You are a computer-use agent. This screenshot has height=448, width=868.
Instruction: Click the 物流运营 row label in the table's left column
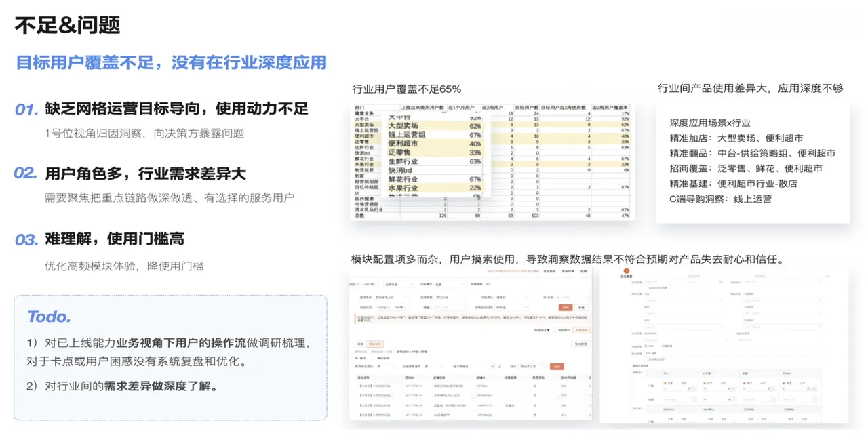point(364,169)
